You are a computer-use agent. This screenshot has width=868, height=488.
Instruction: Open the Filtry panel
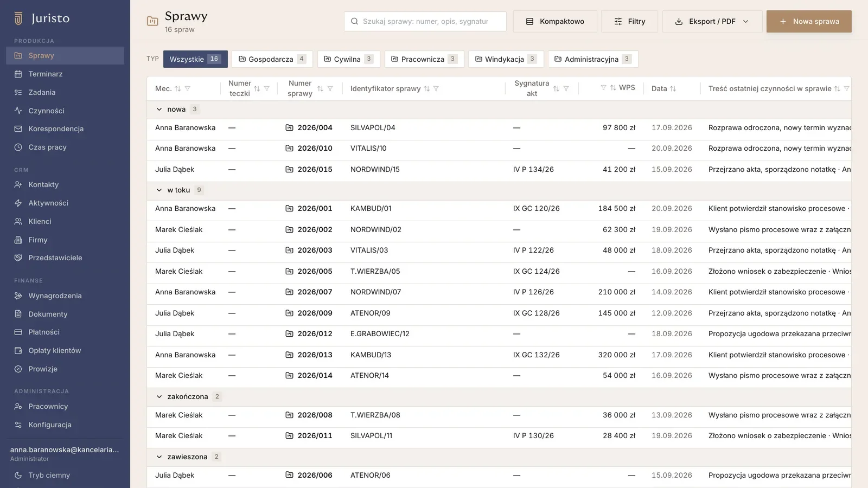click(629, 22)
